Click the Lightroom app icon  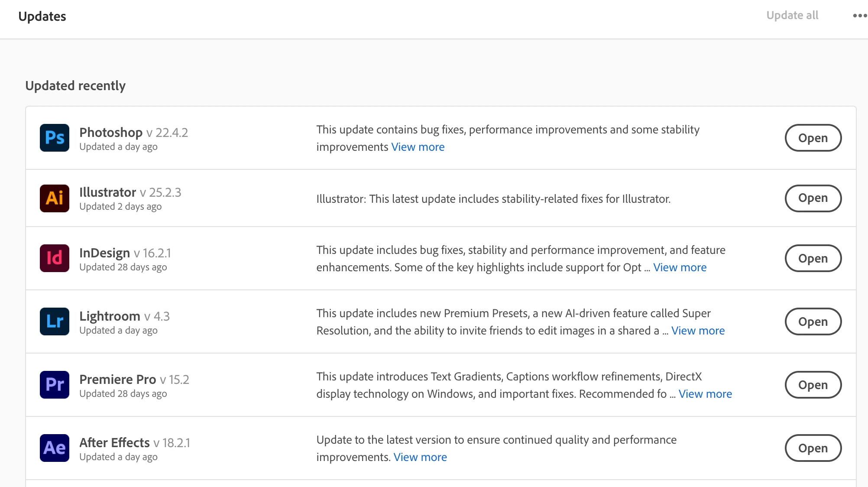(x=55, y=321)
